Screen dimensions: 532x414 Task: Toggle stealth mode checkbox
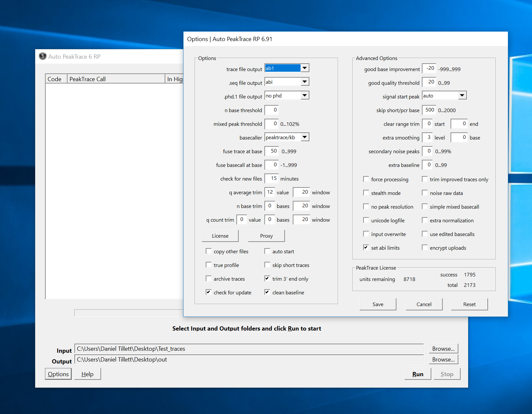pos(366,193)
